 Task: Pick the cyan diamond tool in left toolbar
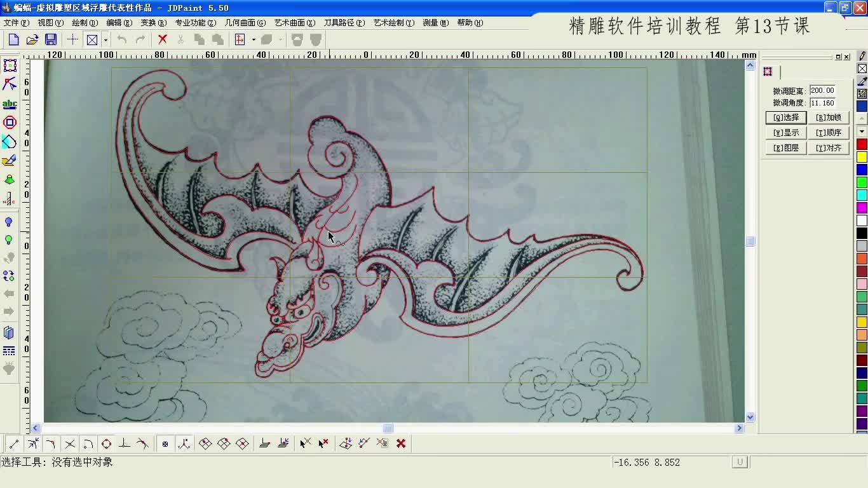coord(10,142)
